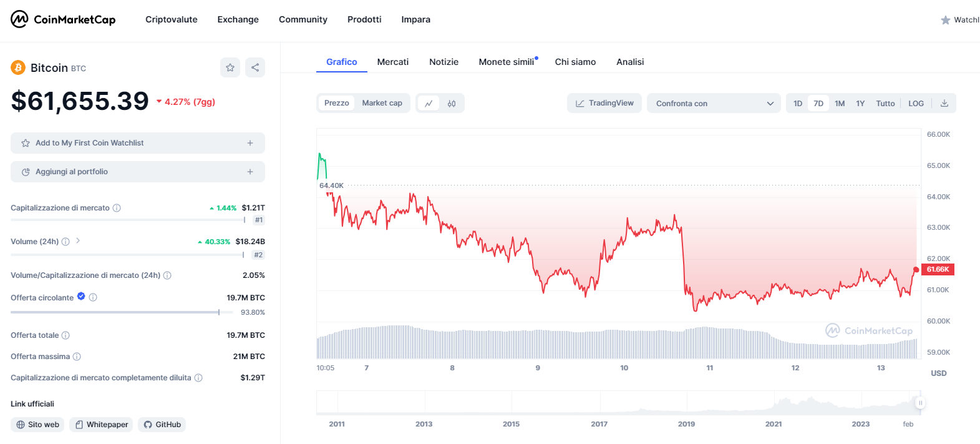
Task: Click info icon beside Offerta massima
Action: click(77, 357)
